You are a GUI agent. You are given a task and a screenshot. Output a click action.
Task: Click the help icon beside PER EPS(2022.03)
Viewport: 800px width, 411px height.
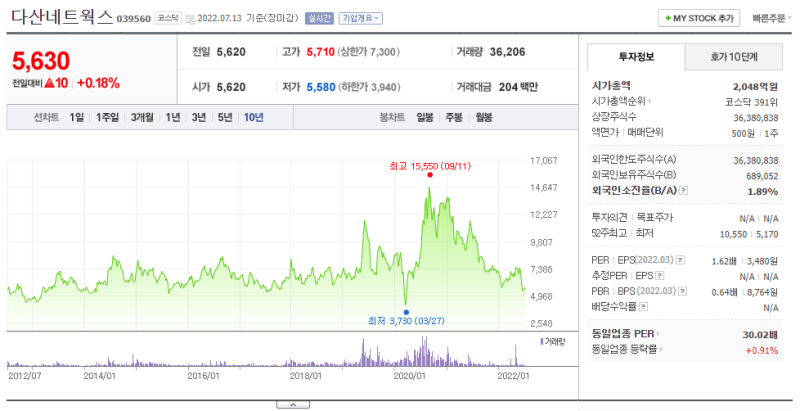[680, 261]
